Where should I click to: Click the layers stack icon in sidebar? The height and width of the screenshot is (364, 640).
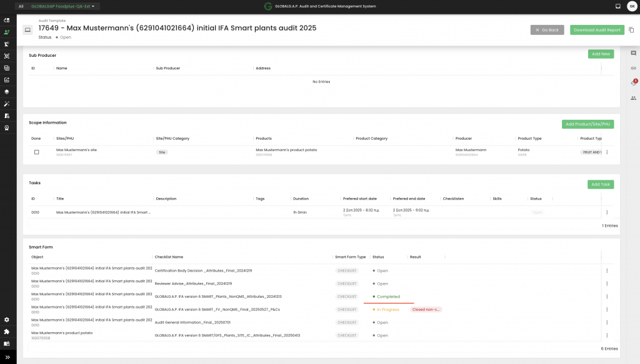7,91
